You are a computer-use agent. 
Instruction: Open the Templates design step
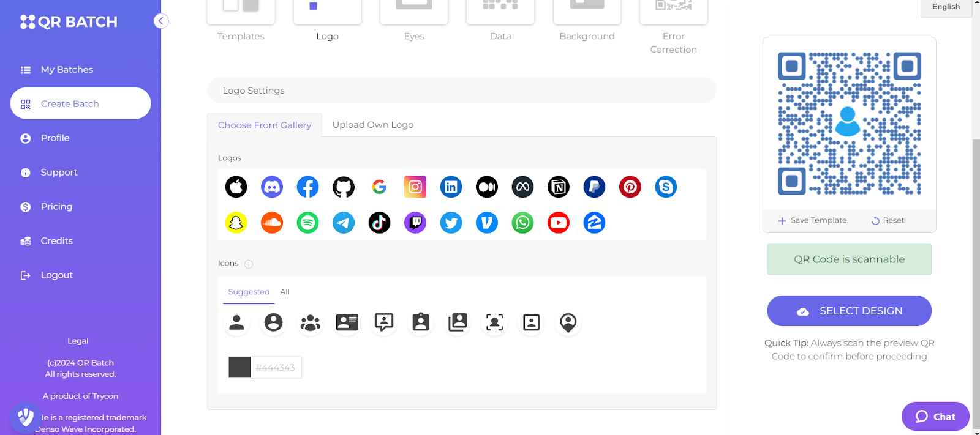click(x=241, y=21)
